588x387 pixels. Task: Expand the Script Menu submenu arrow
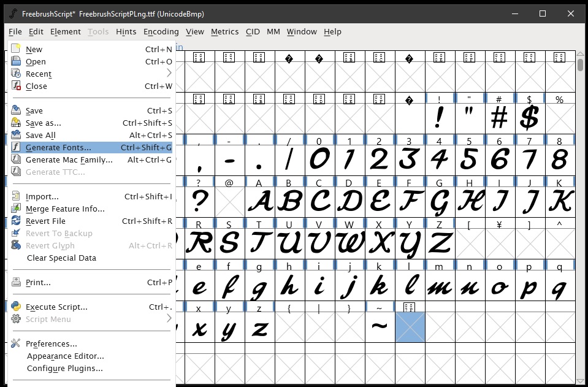tap(169, 319)
